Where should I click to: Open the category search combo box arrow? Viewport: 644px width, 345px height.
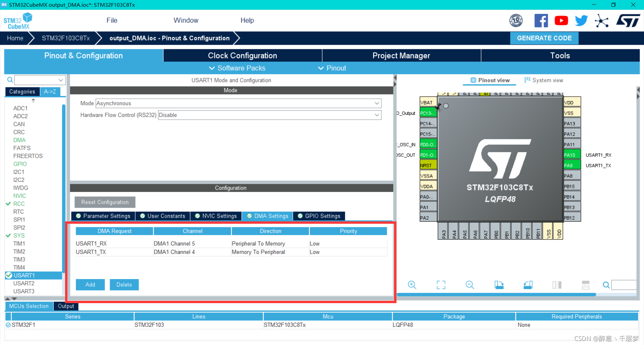pos(61,80)
